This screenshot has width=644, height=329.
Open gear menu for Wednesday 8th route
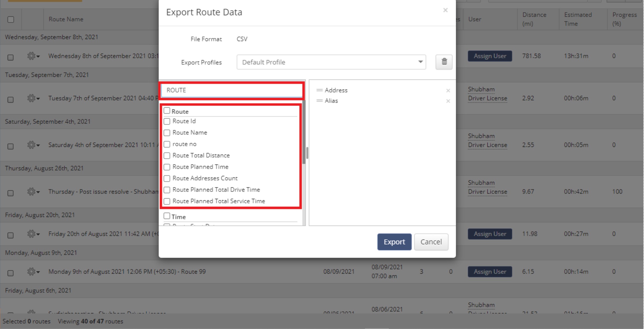point(33,56)
